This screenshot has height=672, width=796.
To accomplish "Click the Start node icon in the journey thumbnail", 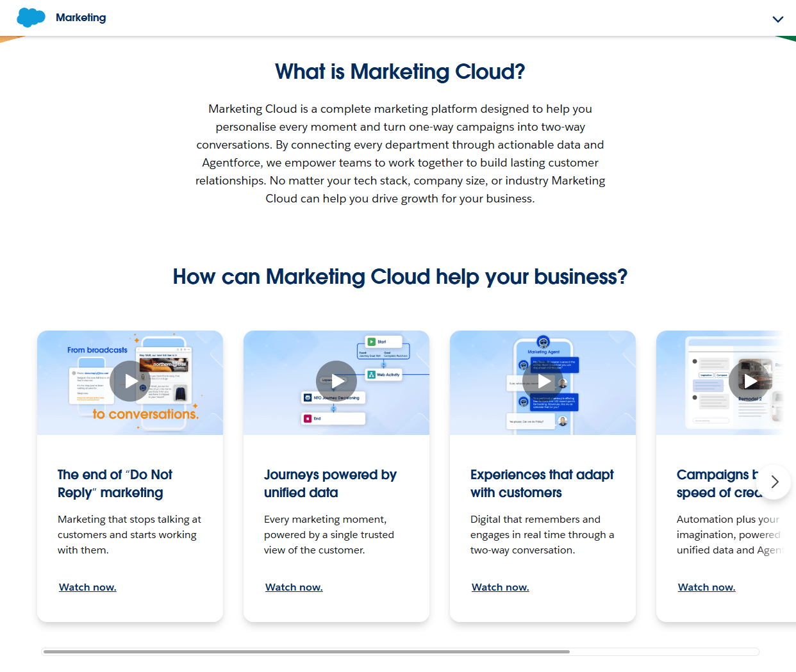I will coord(371,341).
